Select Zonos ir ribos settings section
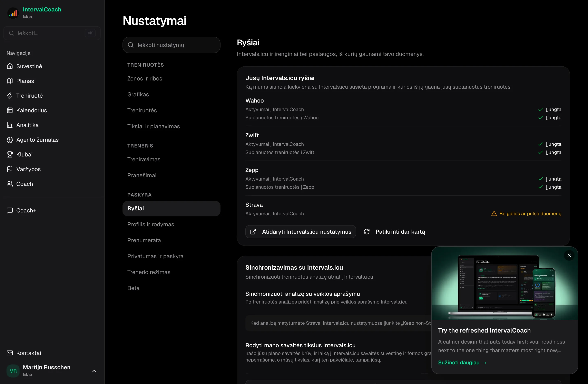Viewport: 588px width, 384px height. (x=171, y=78)
